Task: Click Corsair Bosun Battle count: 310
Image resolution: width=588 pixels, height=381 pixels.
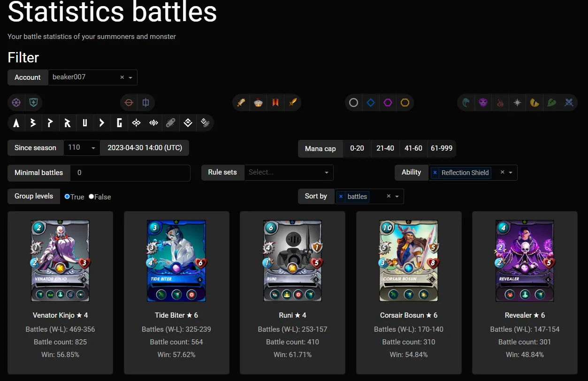Action: [x=409, y=342]
